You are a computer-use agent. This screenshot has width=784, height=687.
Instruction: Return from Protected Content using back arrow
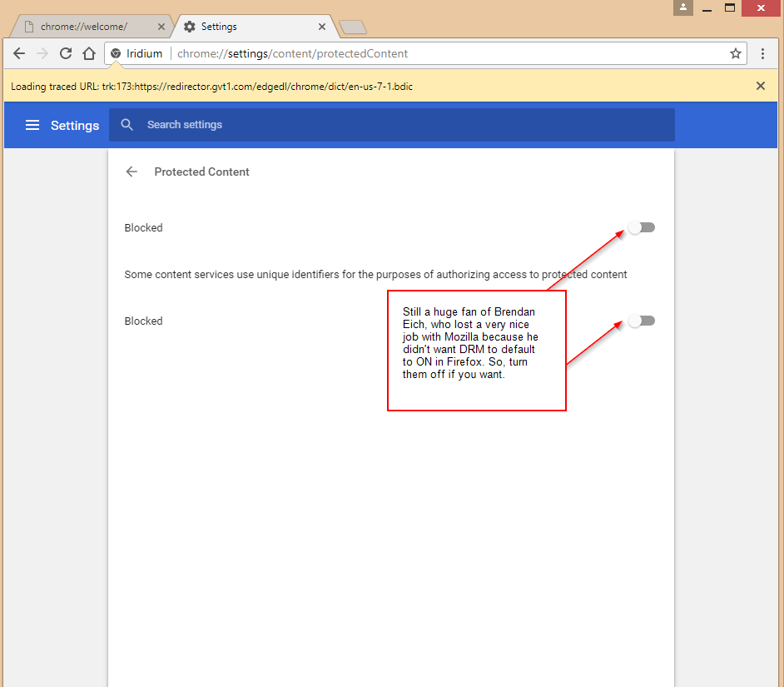point(131,172)
